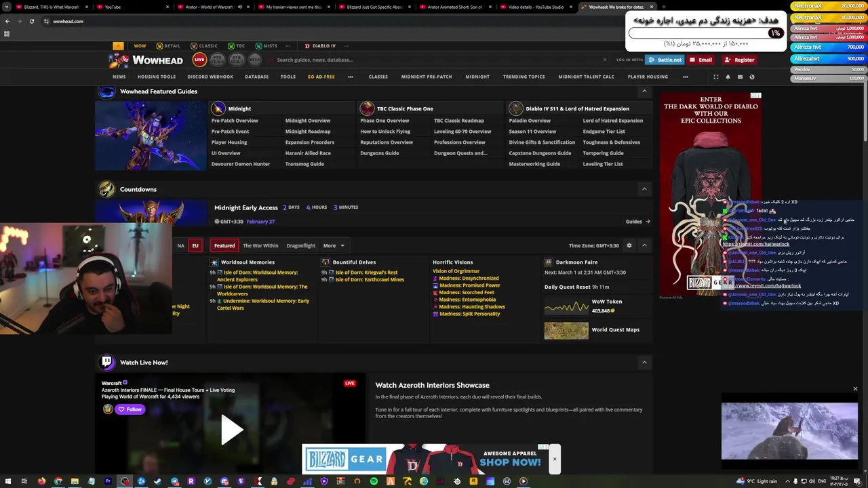This screenshot has width=868, height=488.
Task: Click the Wowhead Featured Guides section icon
Action: [106, 91]
